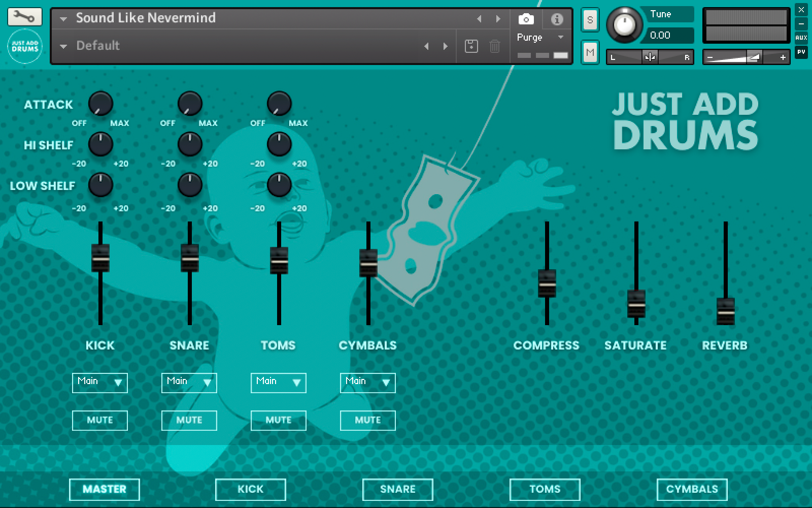Increase volume with the plus icon
The image size is (812, 508).
point(783,57)
